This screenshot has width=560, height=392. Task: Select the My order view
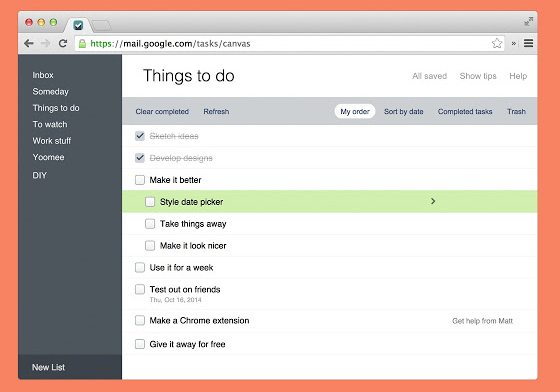[355, 111]
